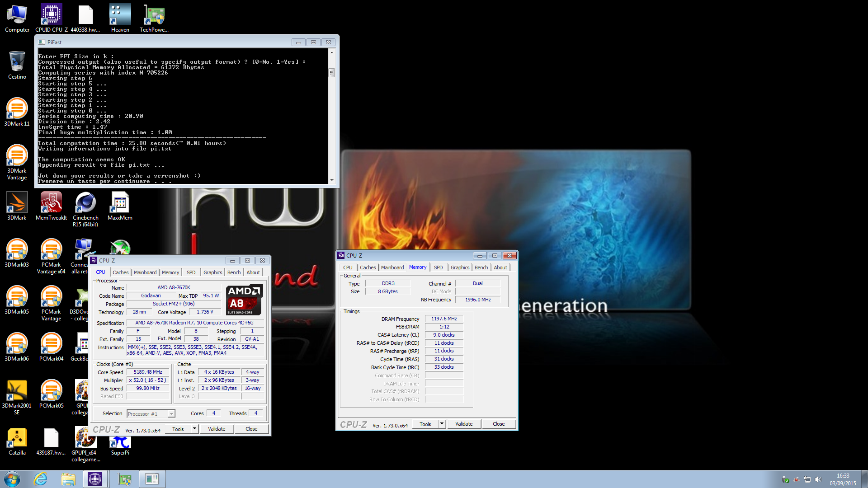Image resolution: width=868 pixels, height=488 pixels.
Task: Click the CPU name field AMD A8-7670K
Action: click(174, 287)
